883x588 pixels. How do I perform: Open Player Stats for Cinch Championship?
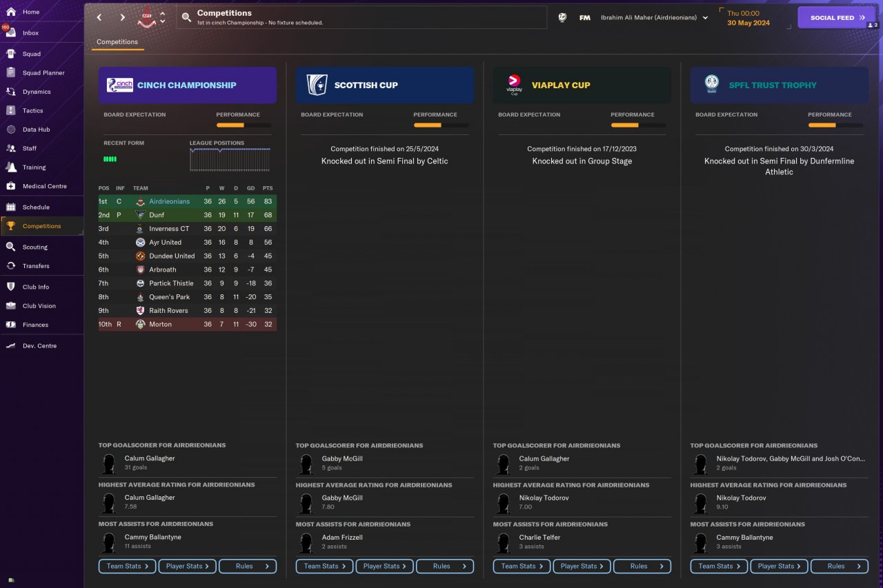[188, 567]
